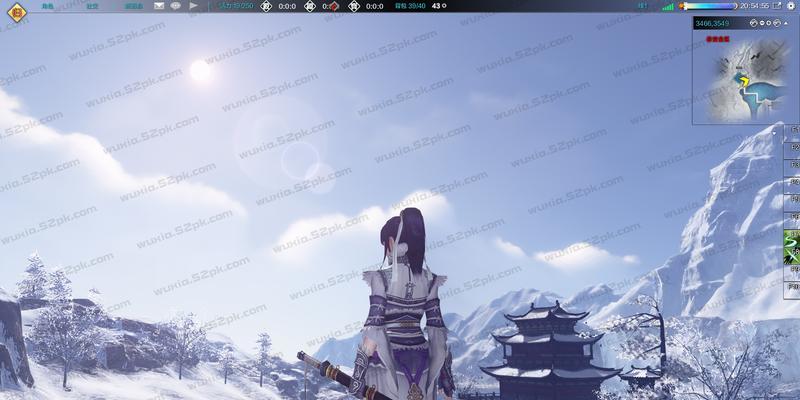The width and height of the screenshot is (800, 400).
Task: Click the bag 39/40 counter
Action: [410, 6]
